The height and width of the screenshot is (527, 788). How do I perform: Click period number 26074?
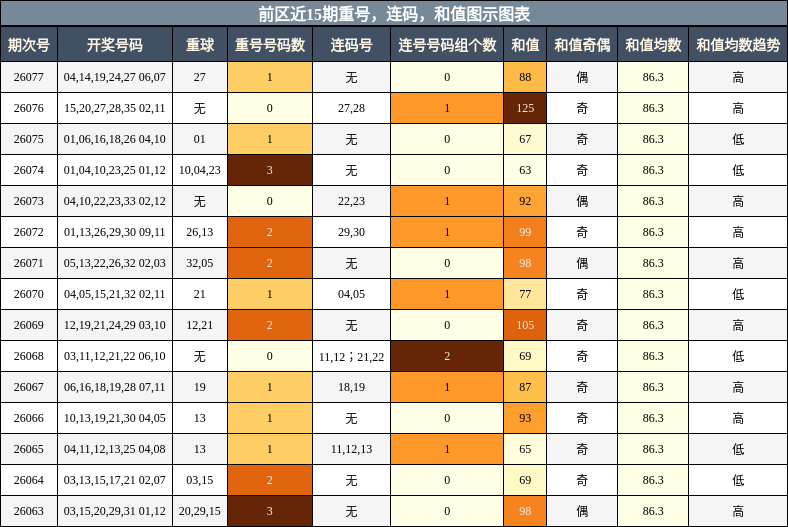(29, 170)
